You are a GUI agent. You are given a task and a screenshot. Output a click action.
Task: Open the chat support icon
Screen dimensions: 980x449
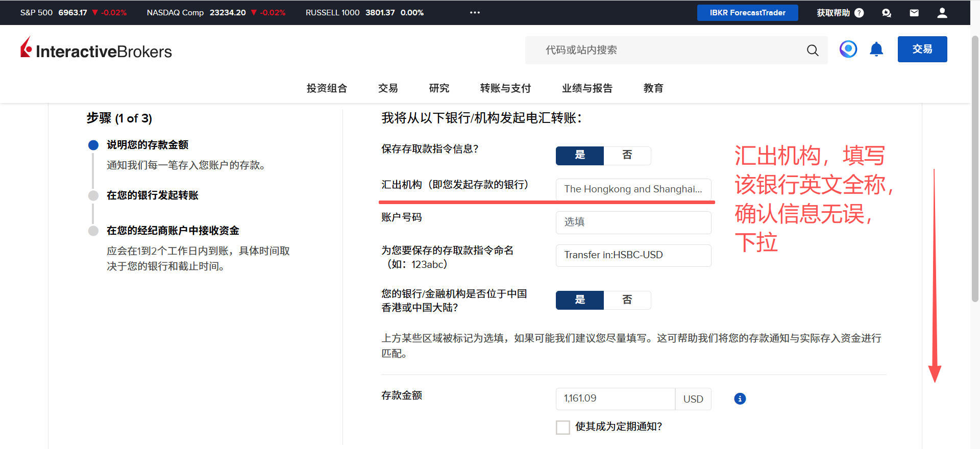click(x=887, y=13)
